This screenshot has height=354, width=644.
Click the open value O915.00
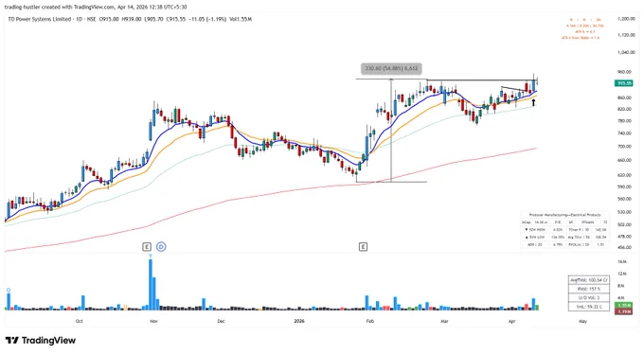pyautogui.click(x=109, y=19)
